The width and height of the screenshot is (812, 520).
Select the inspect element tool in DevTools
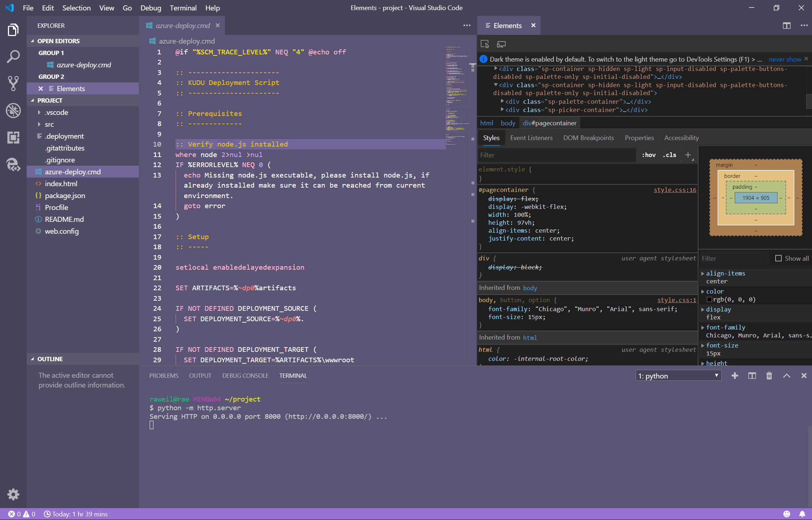pos(485,44)
